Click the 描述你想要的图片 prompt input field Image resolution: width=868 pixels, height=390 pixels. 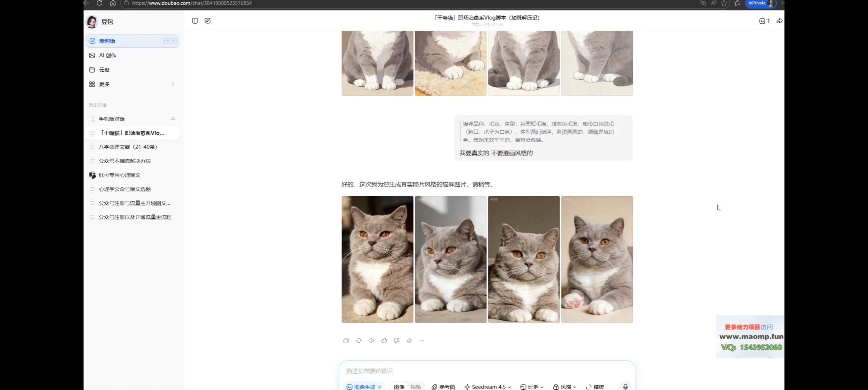point(487,371)
